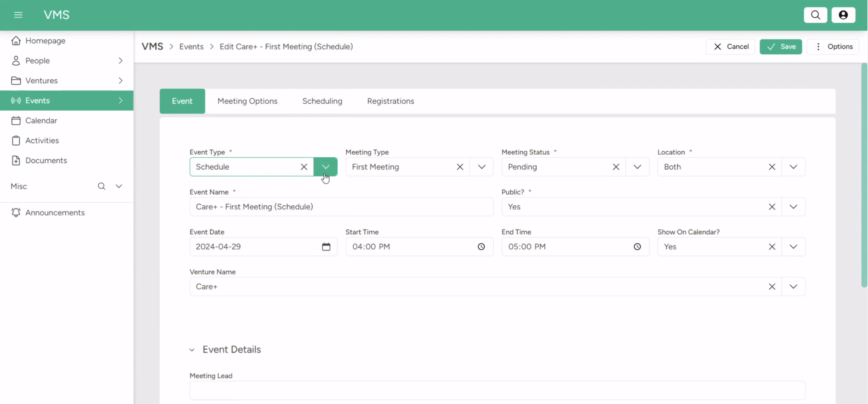
Task: Open the hamburger navigation menu
Action: tap(18, 15)
